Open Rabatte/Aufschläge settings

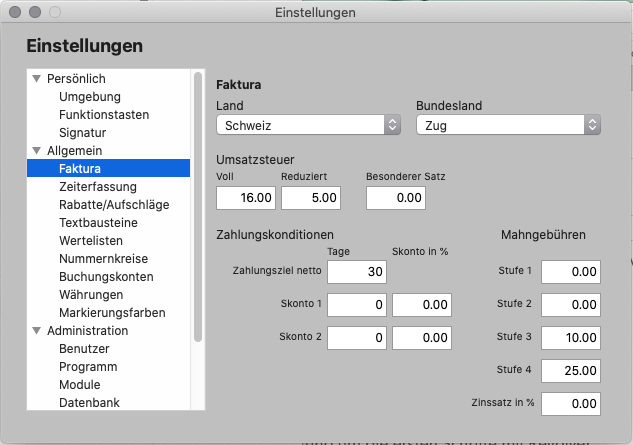114,205
